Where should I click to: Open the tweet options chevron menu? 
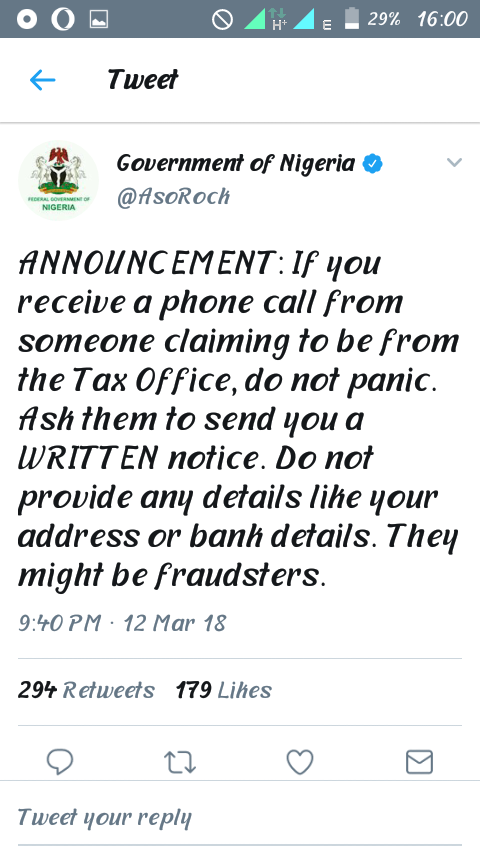pos(454,162)
